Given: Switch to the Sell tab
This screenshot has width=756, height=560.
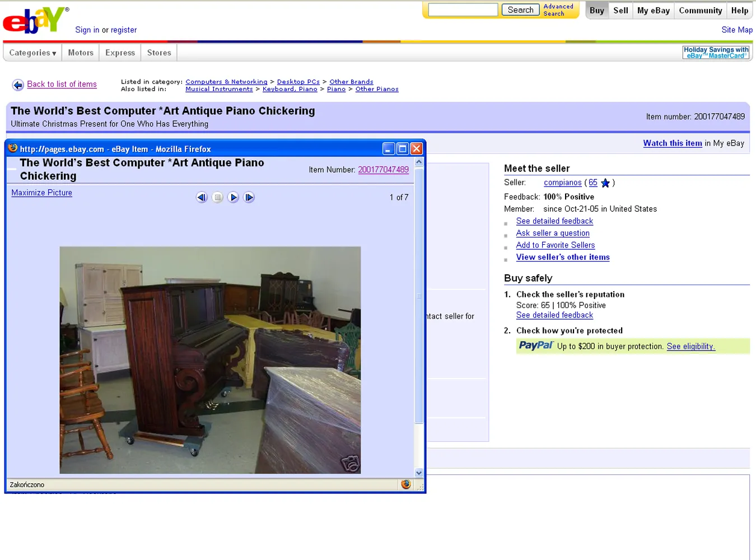Looking at the screenshot, I should [x=620, y=10].
